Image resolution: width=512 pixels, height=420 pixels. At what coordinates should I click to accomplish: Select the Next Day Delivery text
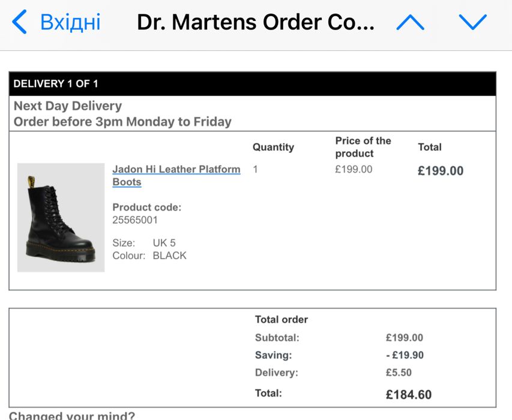[x=68, y=106]
